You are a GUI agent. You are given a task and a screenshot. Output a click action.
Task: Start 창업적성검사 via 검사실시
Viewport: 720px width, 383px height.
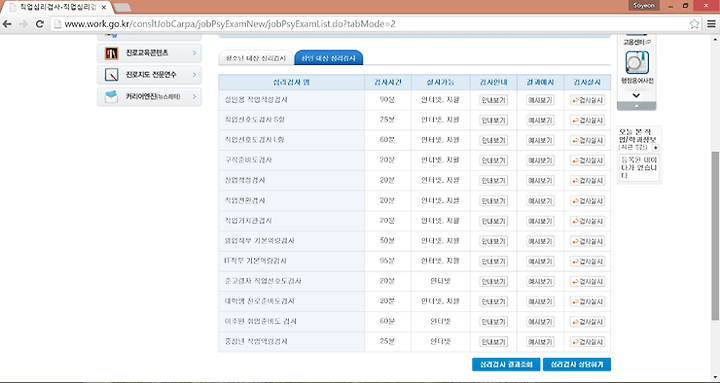click(x=587, y=181)
